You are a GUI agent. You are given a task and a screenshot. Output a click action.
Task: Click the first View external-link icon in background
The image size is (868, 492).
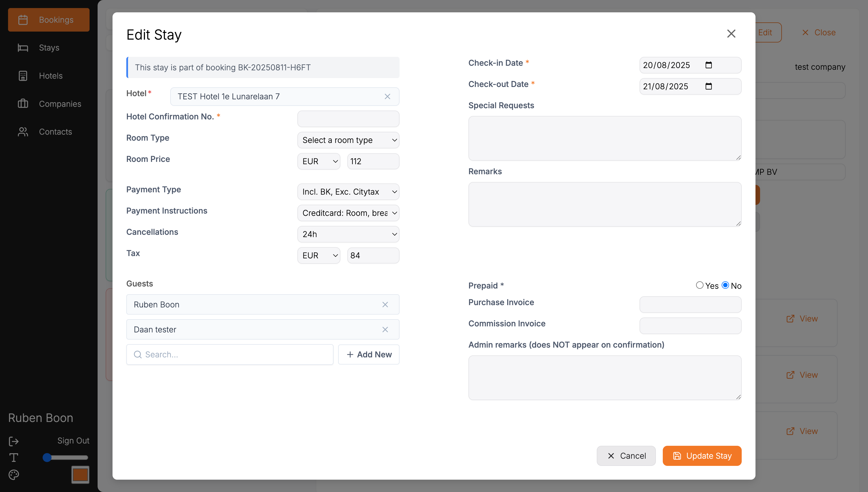tap(790, 319)
